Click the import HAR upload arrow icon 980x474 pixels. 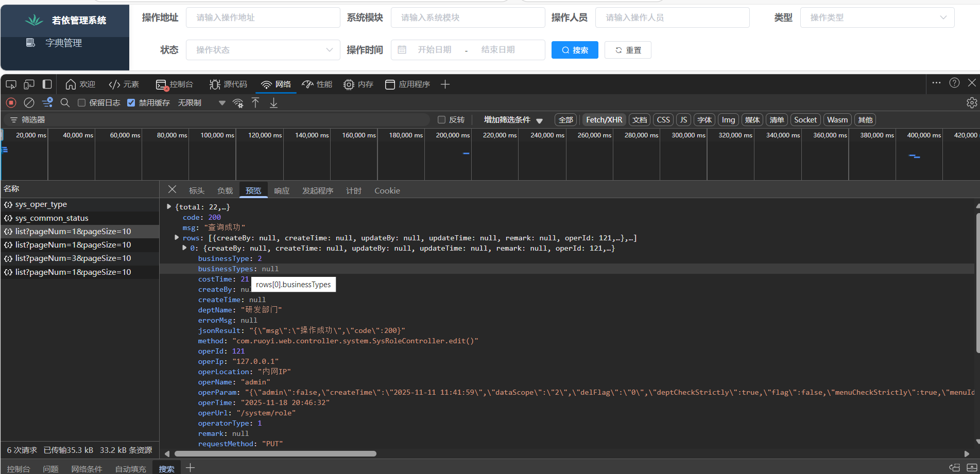(255, 102)
